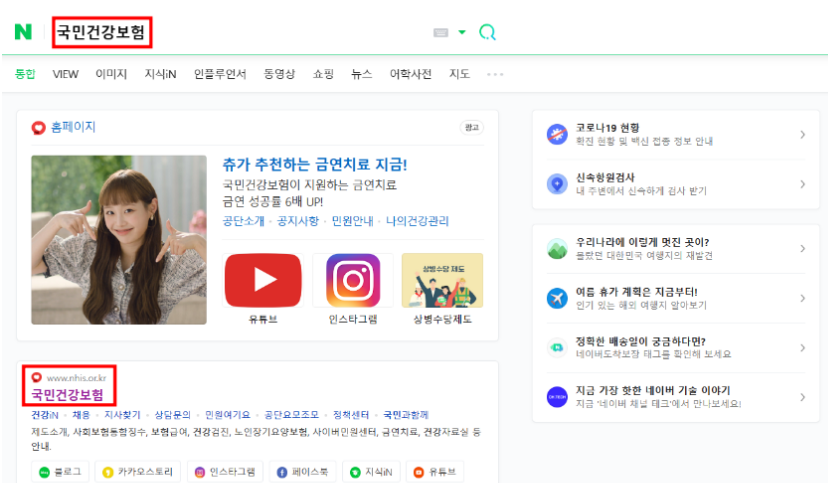
Task: Open the 츄가 추천하는 금연치료 지금! headline
Action: click(x=314, y=165)
